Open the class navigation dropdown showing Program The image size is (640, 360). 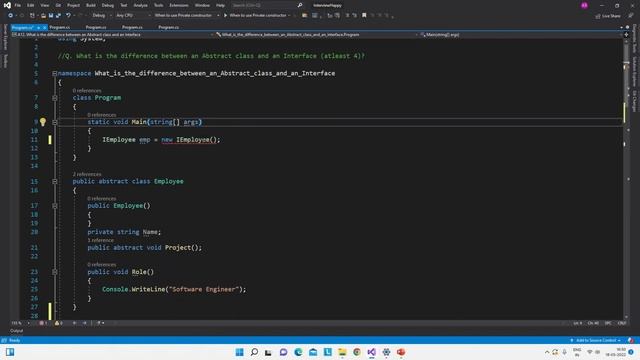[x=317, y=35]
